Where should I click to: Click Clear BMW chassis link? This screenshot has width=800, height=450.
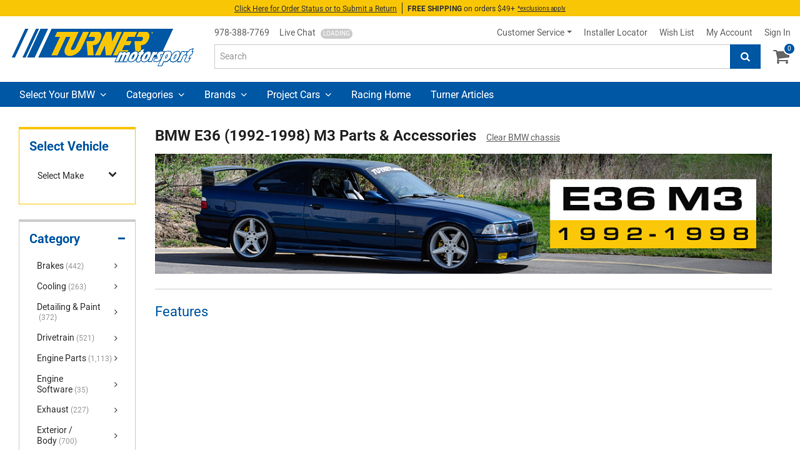(522, 138)
